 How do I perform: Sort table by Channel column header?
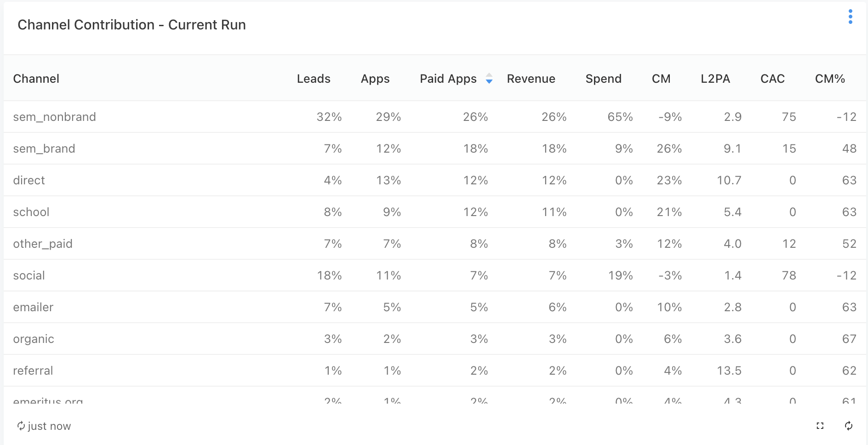pyautogui.click(x=36, y=79)
